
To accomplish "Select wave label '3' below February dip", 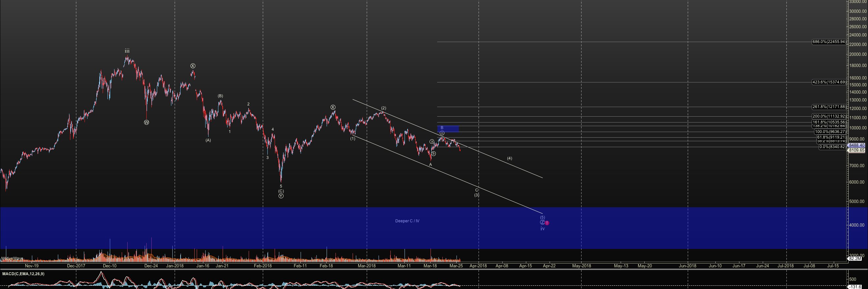I will [x=267, y=157].
